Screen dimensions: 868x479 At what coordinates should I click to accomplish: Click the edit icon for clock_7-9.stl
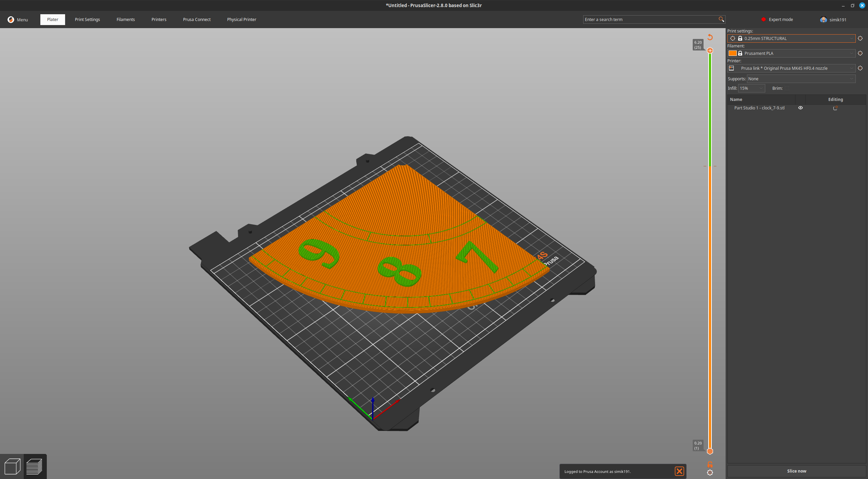[x=835, y=108]
